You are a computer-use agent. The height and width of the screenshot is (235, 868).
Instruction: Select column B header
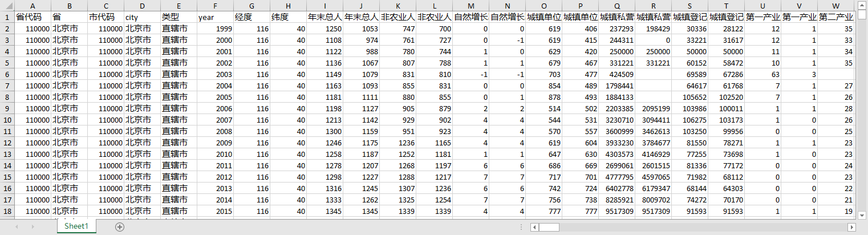pyautogui.click(x=69, y=6)
